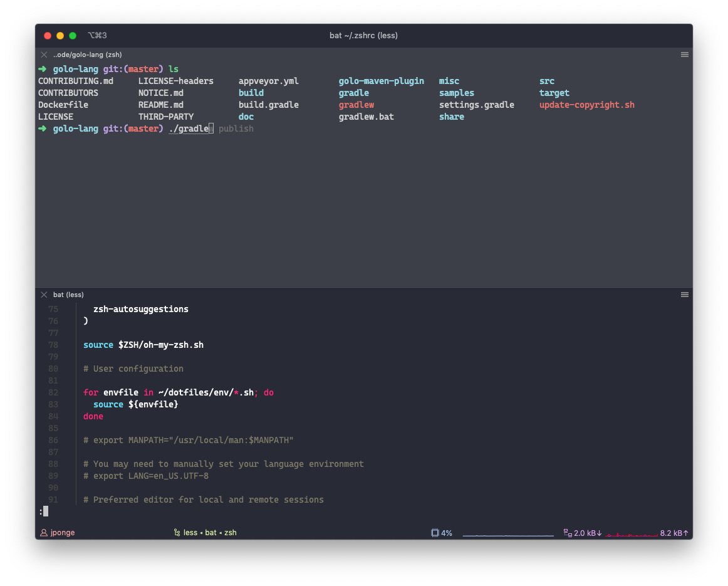Click the battery icon showing 4%

point(435,532)
